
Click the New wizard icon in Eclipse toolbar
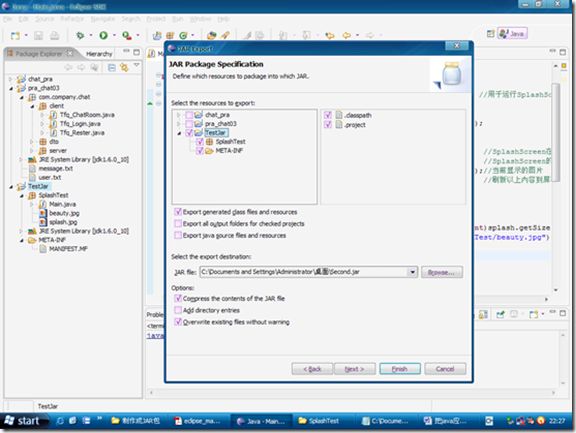(15, 36)
